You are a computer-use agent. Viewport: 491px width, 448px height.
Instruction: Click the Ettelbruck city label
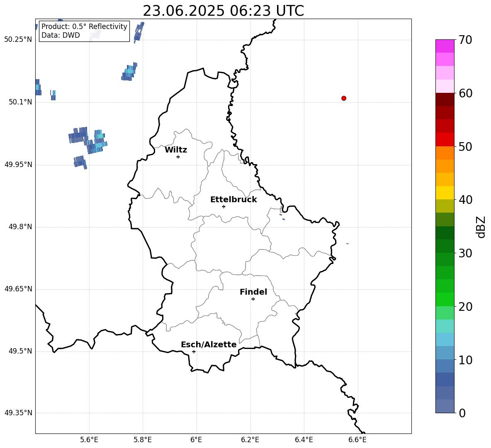[x=233, y=200]
